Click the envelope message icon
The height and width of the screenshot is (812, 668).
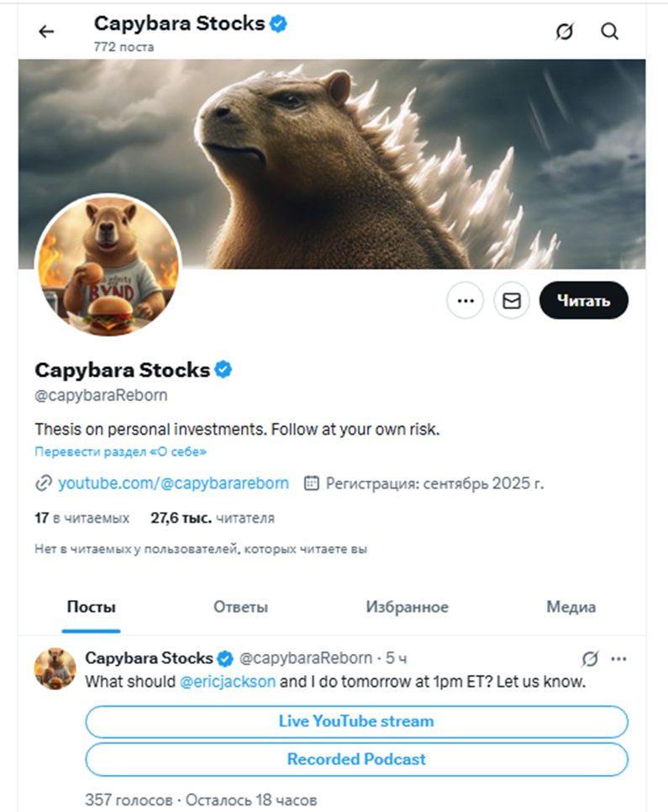click(512, 301)
